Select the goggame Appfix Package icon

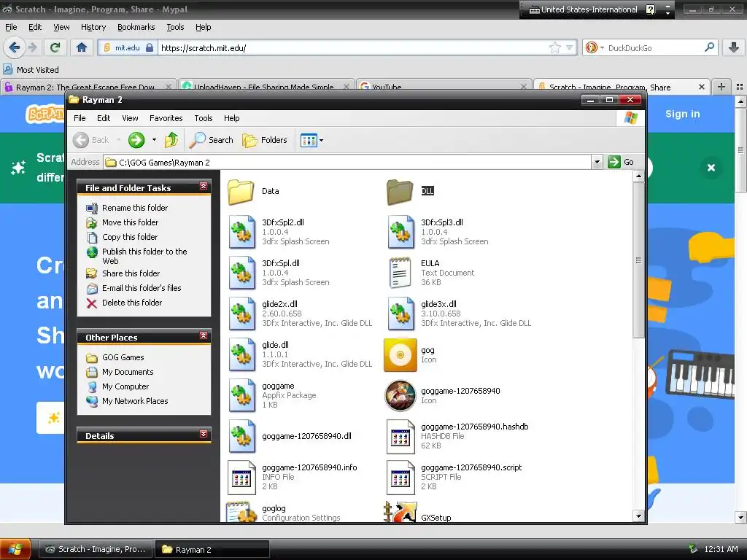pos(241,395)
